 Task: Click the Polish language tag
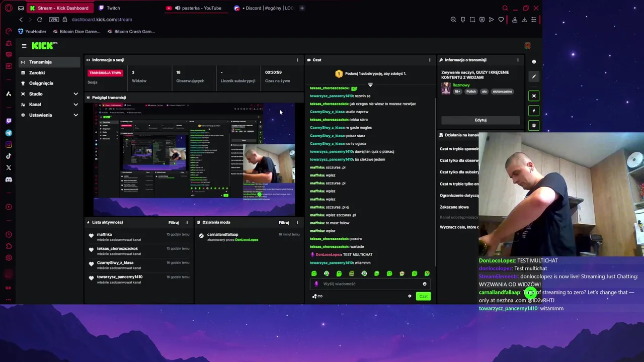pyautogui.click(x=471, y=92)
